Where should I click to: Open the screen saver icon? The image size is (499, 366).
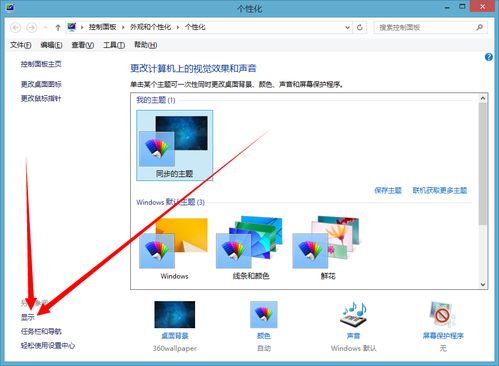[443, 314]
